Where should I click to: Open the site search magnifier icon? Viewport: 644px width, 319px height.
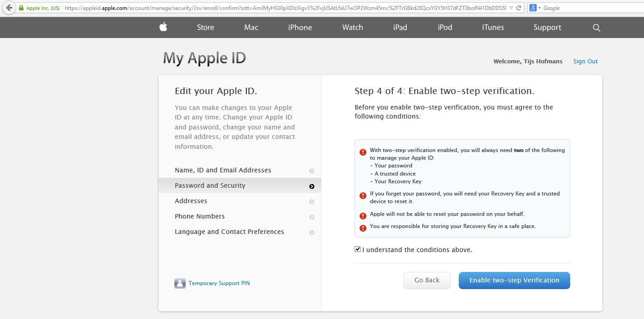coord(596,28)
